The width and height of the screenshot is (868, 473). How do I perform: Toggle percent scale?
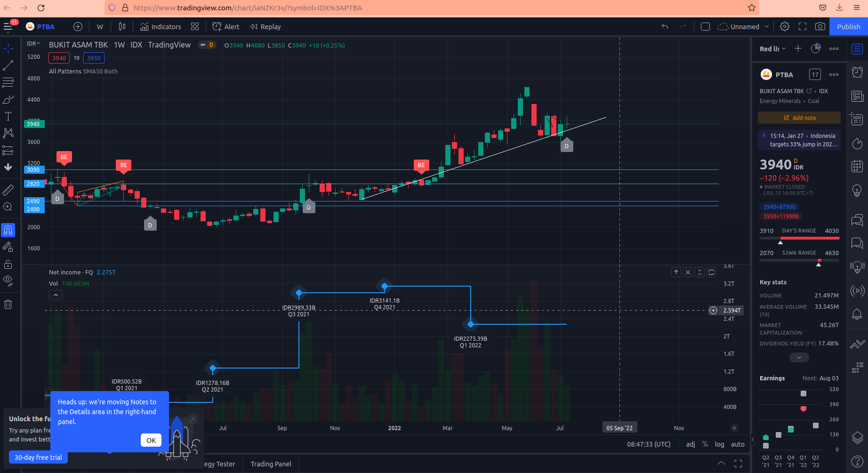[705, 444]
